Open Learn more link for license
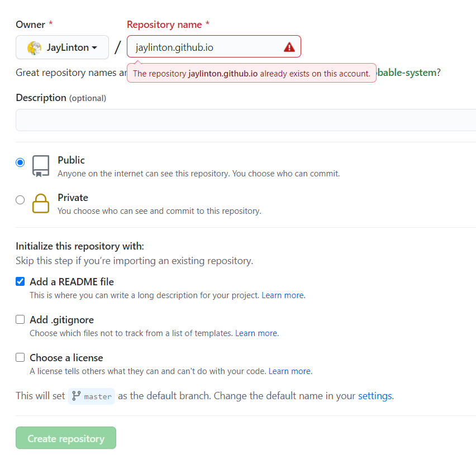Image resolution: width=476 pixels, height=455 pixels. 290,371
